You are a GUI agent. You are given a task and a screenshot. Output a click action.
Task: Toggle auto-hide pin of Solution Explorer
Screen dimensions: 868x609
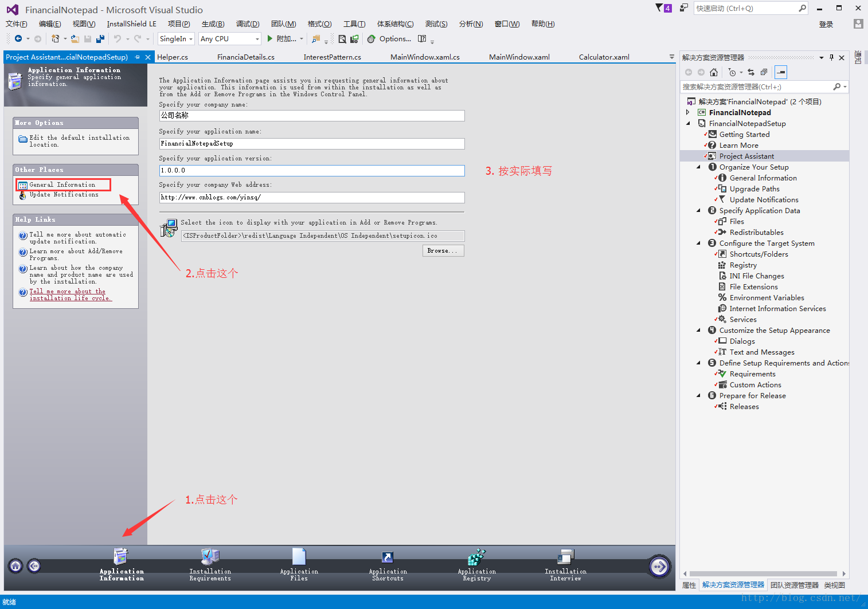pyautogui.click(x=831, y=57)
